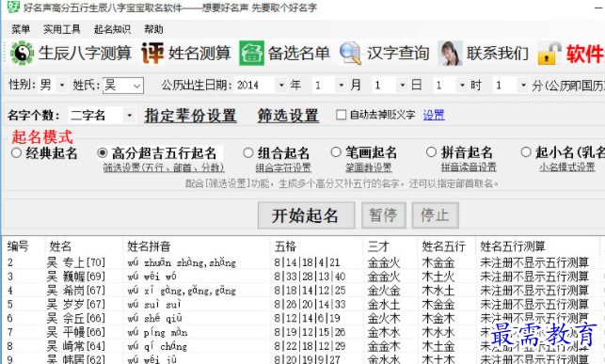
Task: Open 组合字符设置 link
Action: (x=283, y=167)
